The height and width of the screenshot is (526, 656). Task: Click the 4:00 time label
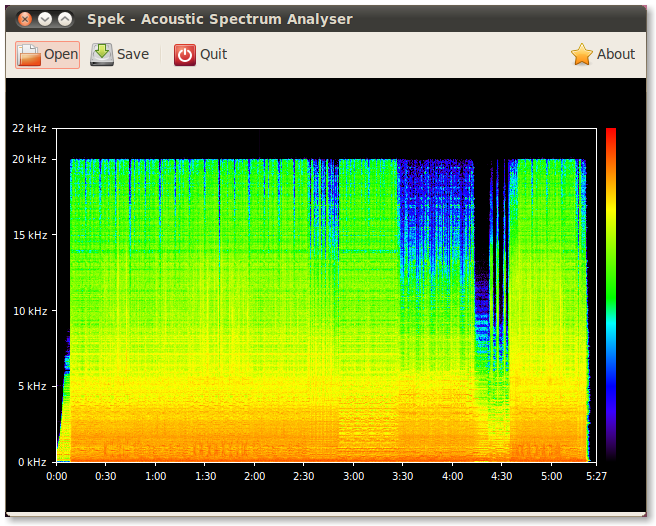coord(453,477)
